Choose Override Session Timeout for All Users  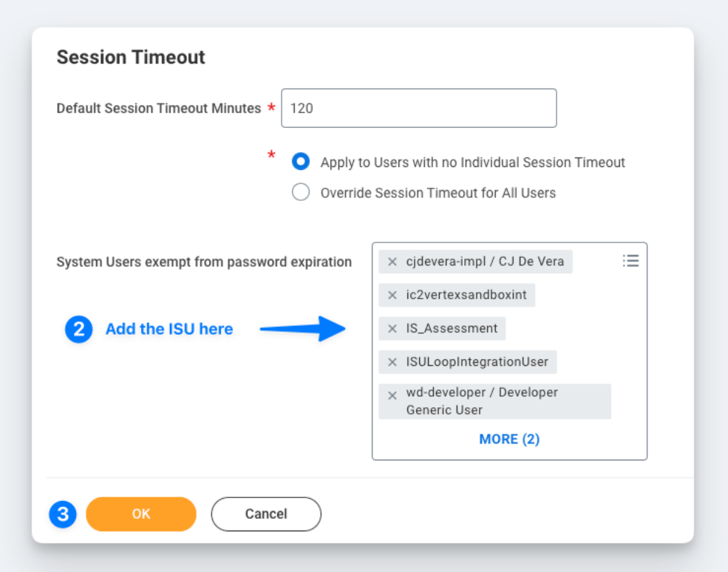[x=301, y=193]
